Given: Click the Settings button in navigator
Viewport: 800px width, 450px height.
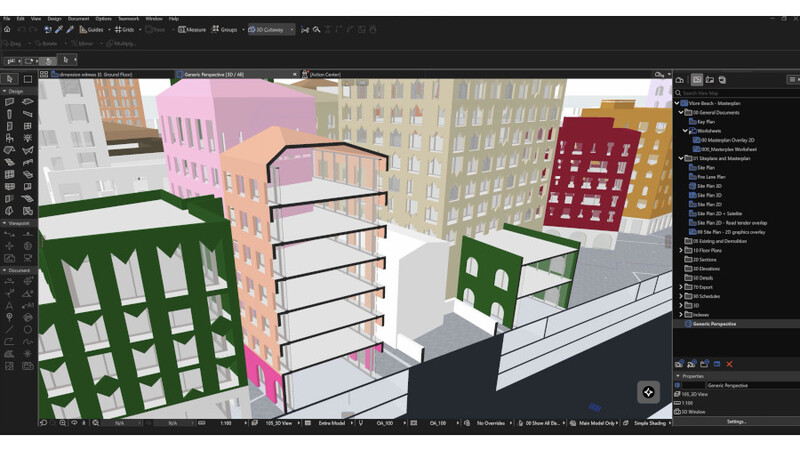Looking at the screenshot, I should [x=736, y=422].
